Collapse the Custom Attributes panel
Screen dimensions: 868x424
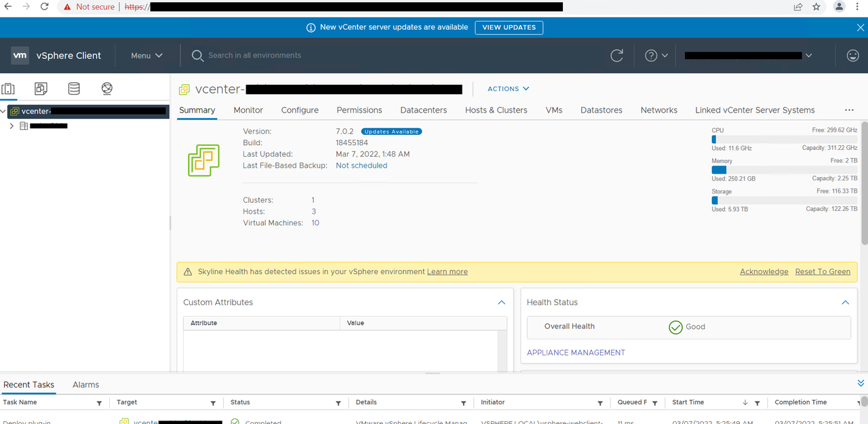[501, 303]
